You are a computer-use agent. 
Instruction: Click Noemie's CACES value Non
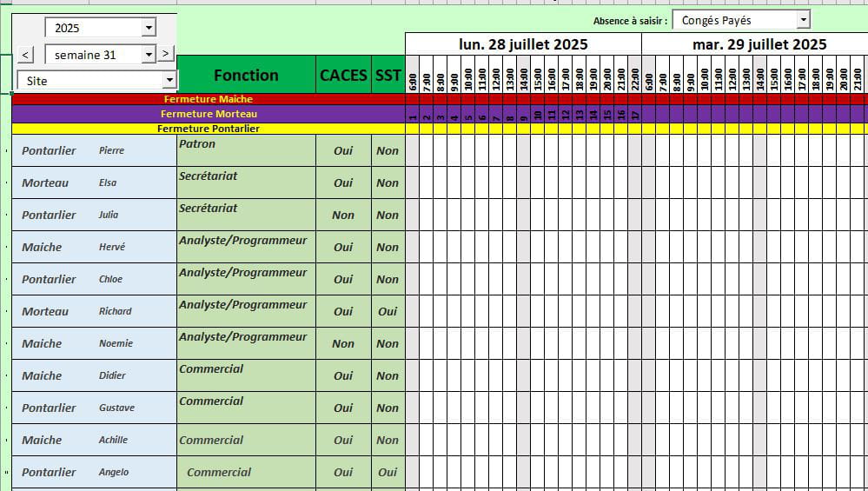(x=343, y=343)
